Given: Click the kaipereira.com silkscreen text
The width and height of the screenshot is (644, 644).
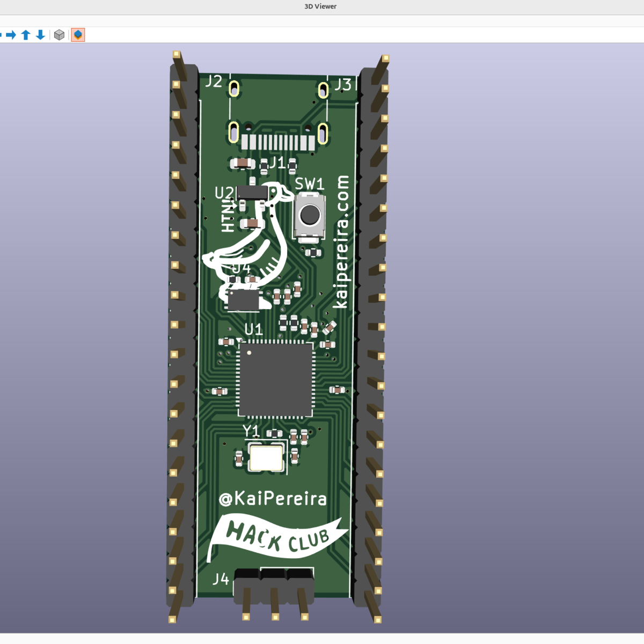Looking at the screenshot, I should pyautogui.click(x=341, y=241).
